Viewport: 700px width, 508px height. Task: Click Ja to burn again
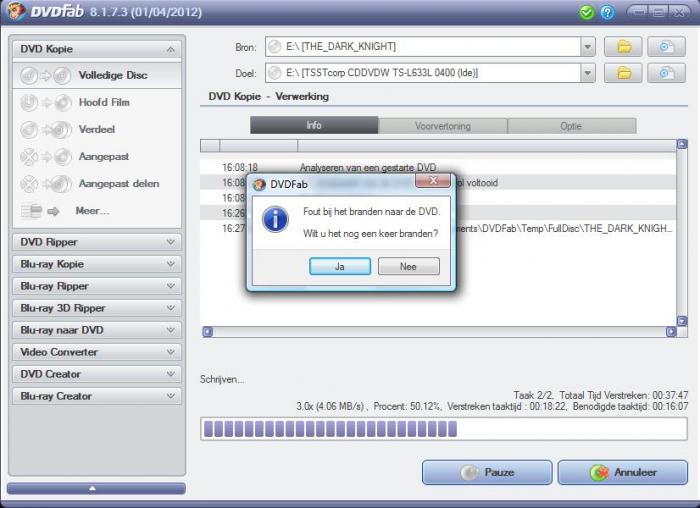(340, 266)
